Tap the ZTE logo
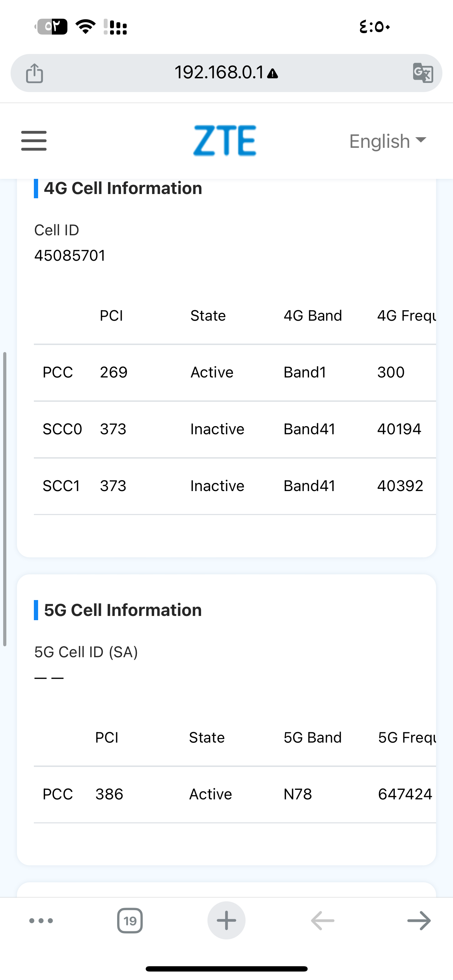The width and height of the screenshot is (453, 980). click(225, 140)
